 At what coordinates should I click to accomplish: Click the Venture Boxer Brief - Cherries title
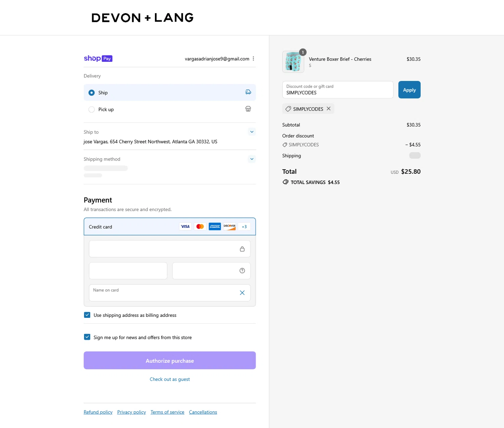(340, 59)
